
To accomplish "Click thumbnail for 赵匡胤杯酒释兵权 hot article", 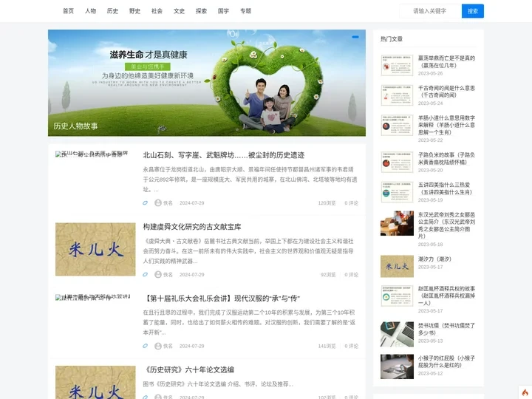I will pyautogui.click(x=397, y=296).
